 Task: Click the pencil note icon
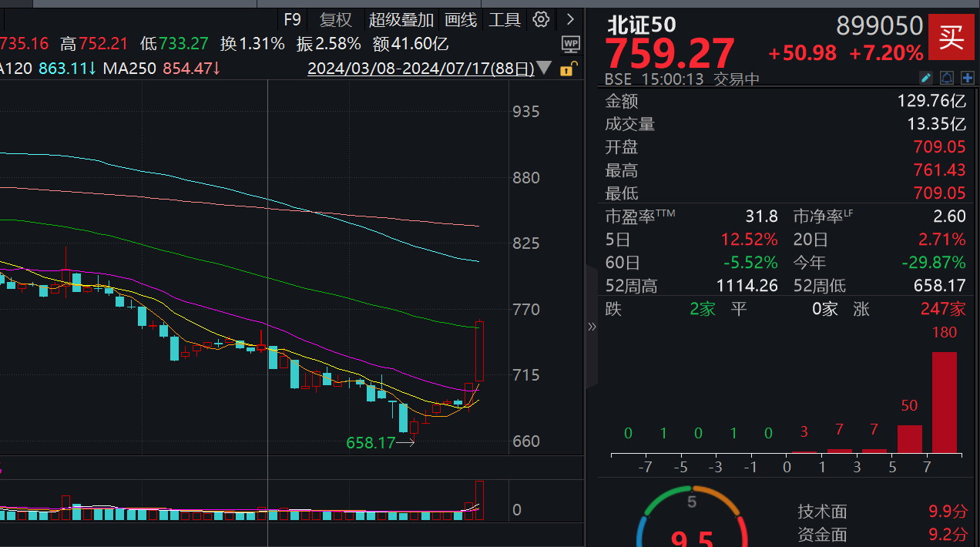point(928,78)
